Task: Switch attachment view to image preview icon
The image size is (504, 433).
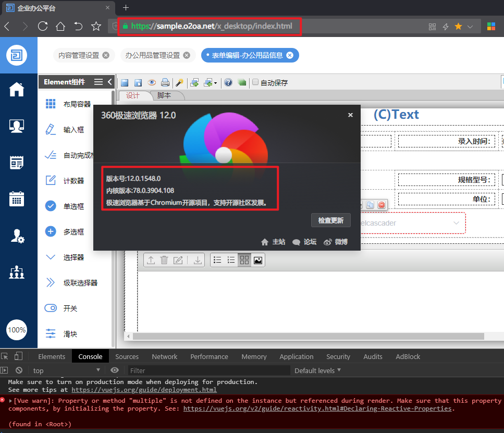Action: (257, 260)
